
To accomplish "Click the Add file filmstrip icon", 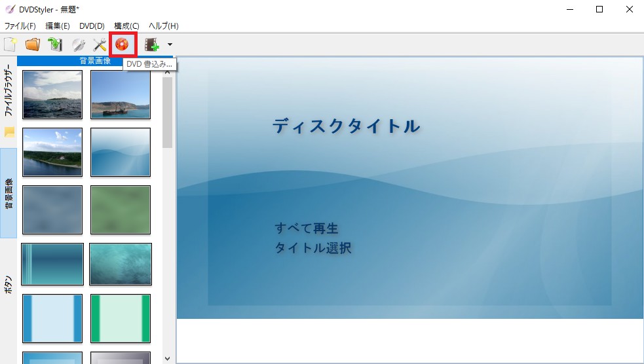I will pyautogui.click(x=151, y=45).
